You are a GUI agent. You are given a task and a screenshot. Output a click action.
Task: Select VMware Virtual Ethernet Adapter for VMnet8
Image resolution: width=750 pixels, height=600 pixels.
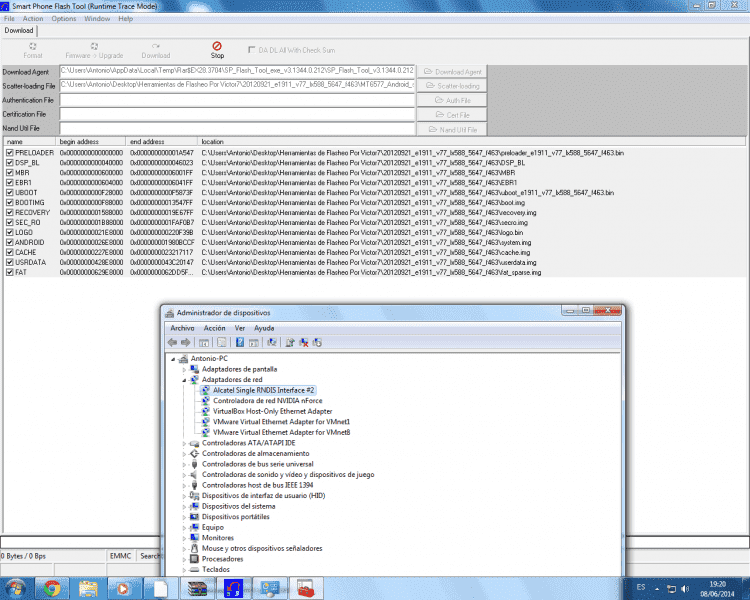coord(281,433)
